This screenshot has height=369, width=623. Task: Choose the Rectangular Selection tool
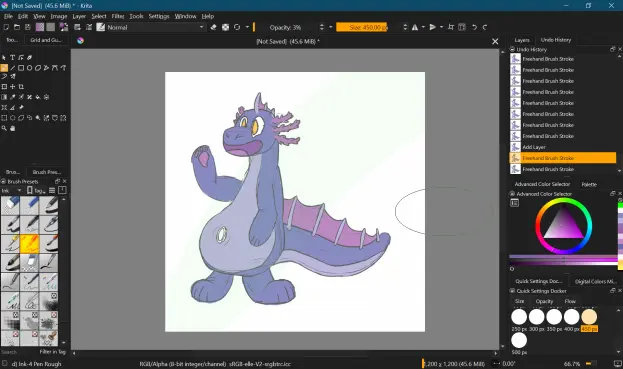4,118
